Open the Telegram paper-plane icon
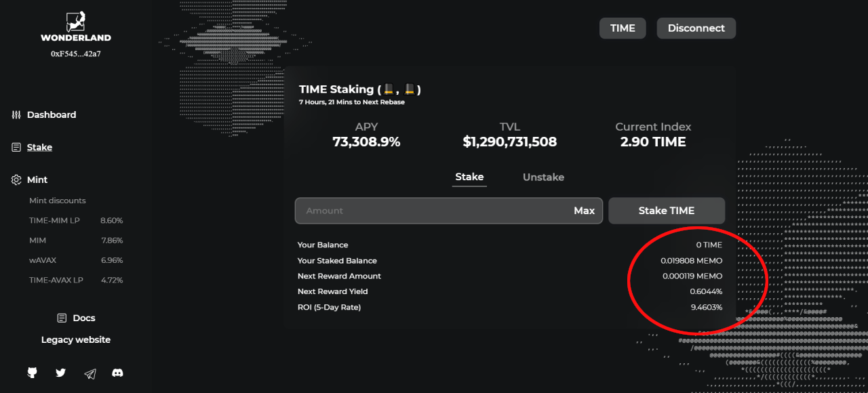This screenshot has height=393, width=868. pos(90,373)
